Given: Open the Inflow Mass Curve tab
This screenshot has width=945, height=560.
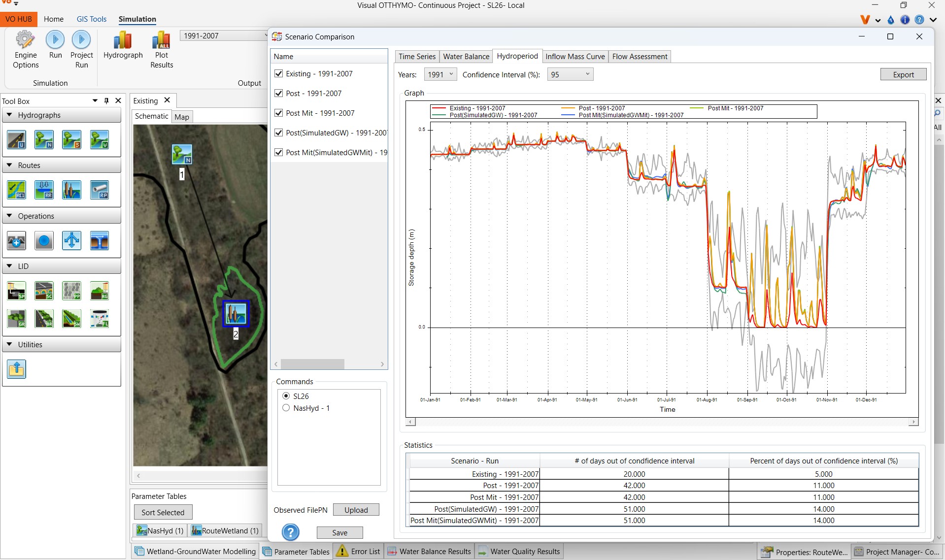Looking at the screenshot, I should [575, 56].
